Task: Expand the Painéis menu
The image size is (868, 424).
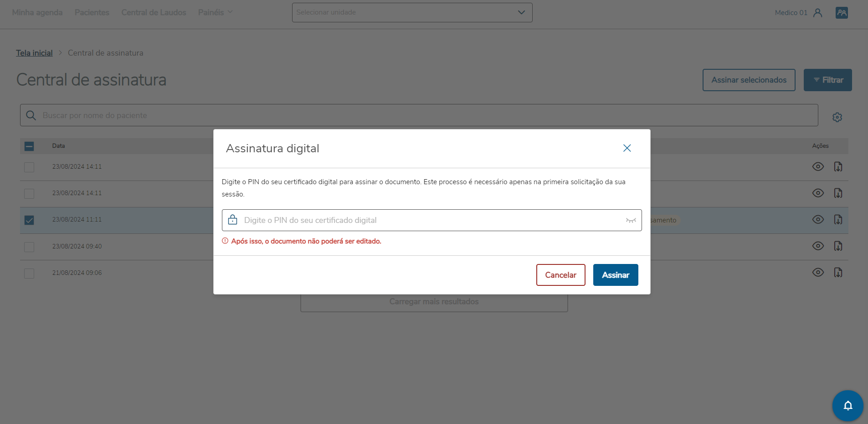Action: pyautogui.click(x=215, y=12)
